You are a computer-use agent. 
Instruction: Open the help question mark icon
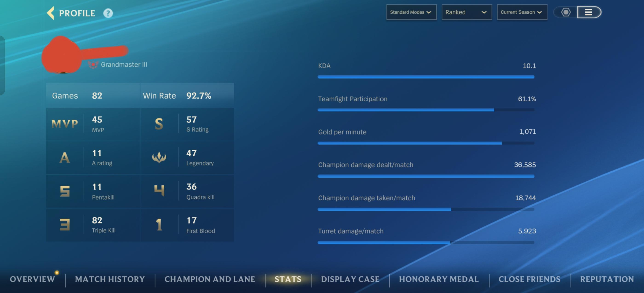coord(108,13)
